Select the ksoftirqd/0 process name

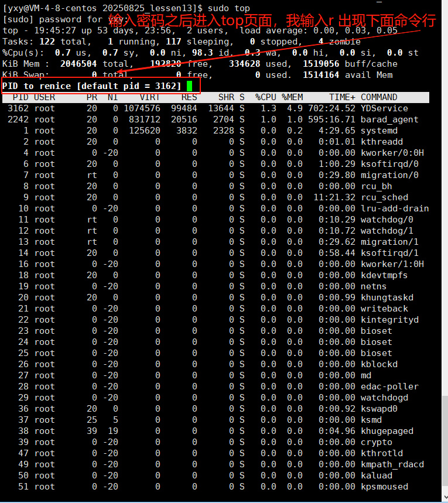(389, 164)
